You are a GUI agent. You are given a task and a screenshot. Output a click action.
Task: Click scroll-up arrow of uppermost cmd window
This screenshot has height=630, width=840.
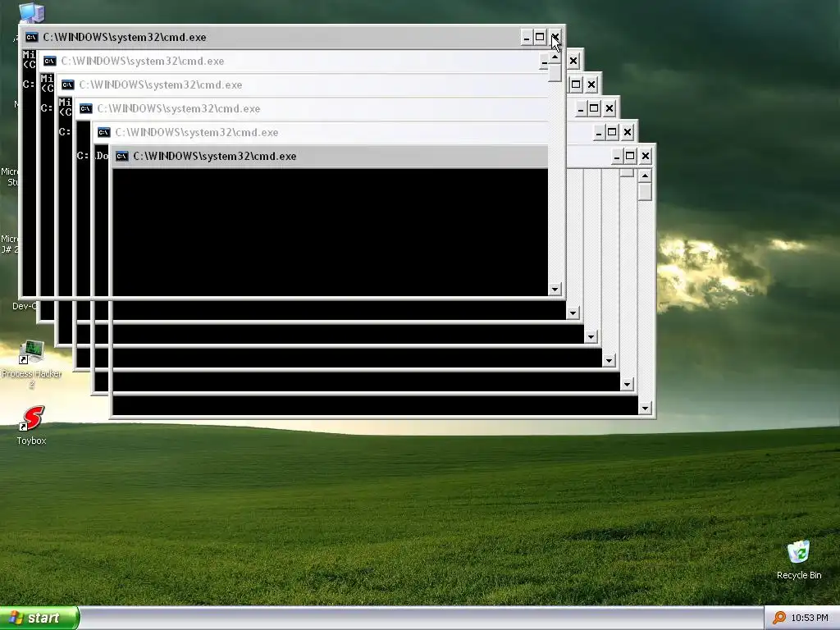click(555, 57)
